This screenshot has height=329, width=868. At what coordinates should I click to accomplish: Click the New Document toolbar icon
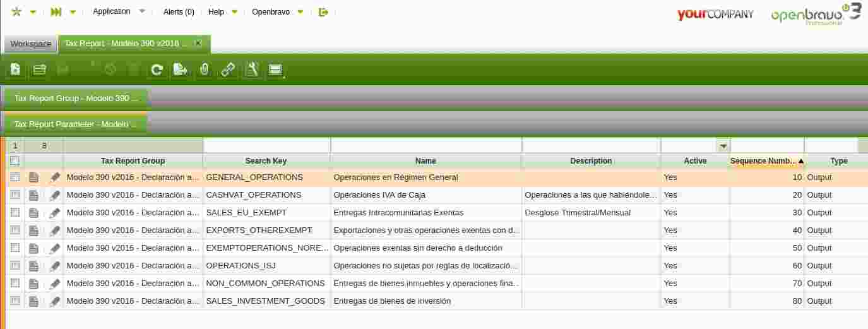pyautogui.click(x=15, y=69)
